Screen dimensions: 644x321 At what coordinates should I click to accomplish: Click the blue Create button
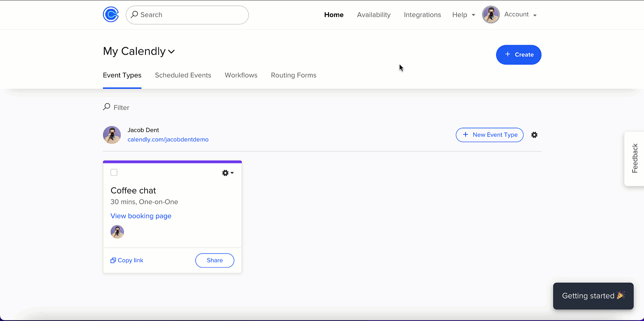coord(519,55)
